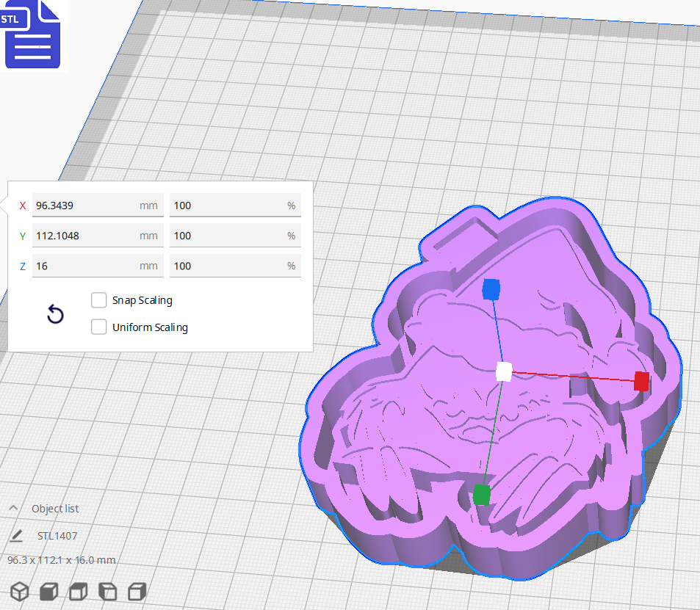
Task: Click the blue Z-axis scale handle
Action: point(490,290)
